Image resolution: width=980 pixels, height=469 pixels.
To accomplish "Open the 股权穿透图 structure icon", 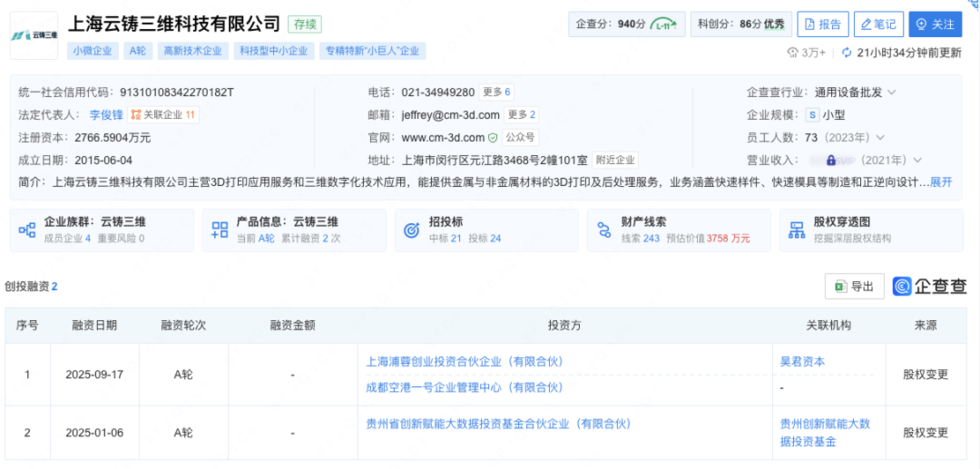I will point(797,230).
